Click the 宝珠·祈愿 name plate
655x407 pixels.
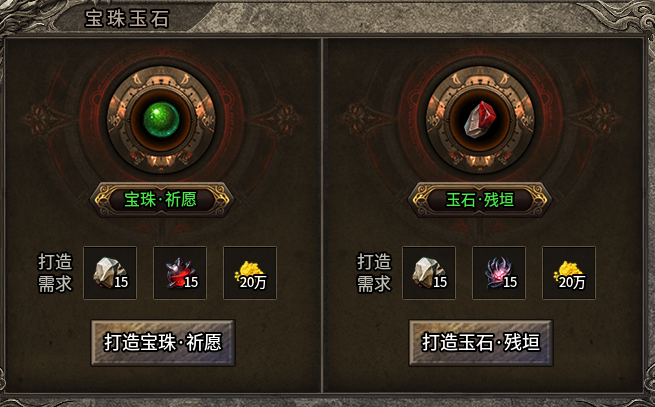[x=162, y=200]
